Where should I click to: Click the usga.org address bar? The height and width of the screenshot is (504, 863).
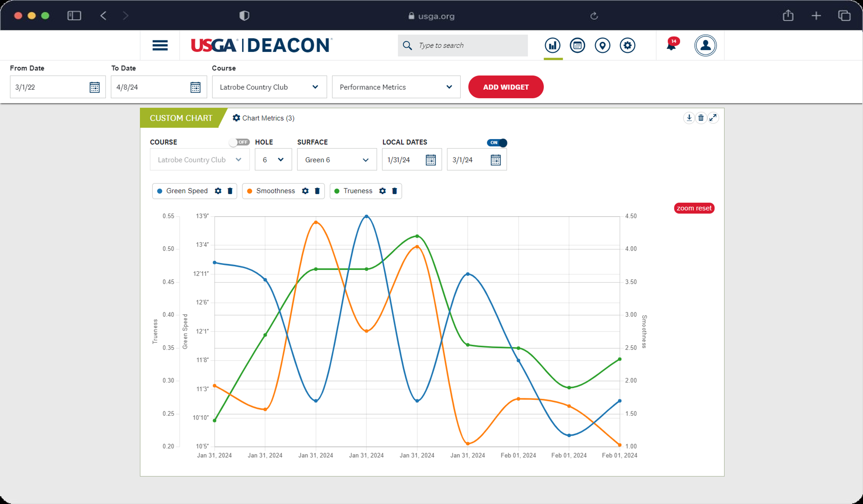tap(431, 16)
